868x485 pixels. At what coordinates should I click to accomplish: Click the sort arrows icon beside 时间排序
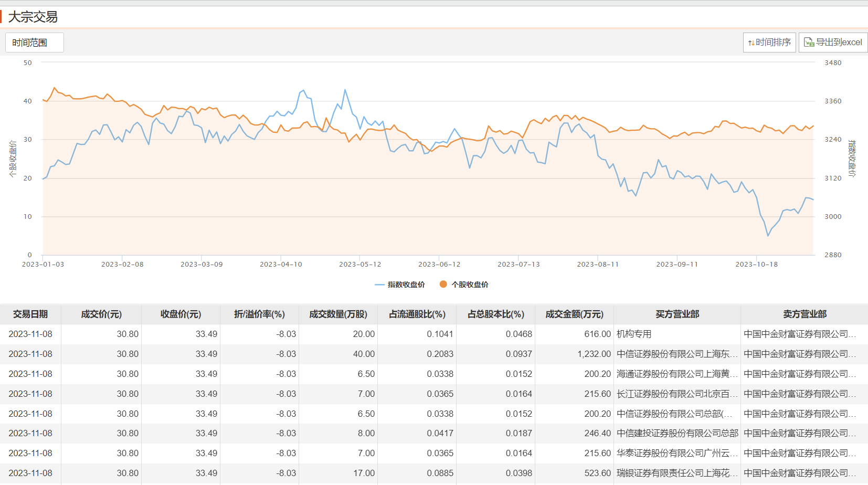click(x=751, y=43)
